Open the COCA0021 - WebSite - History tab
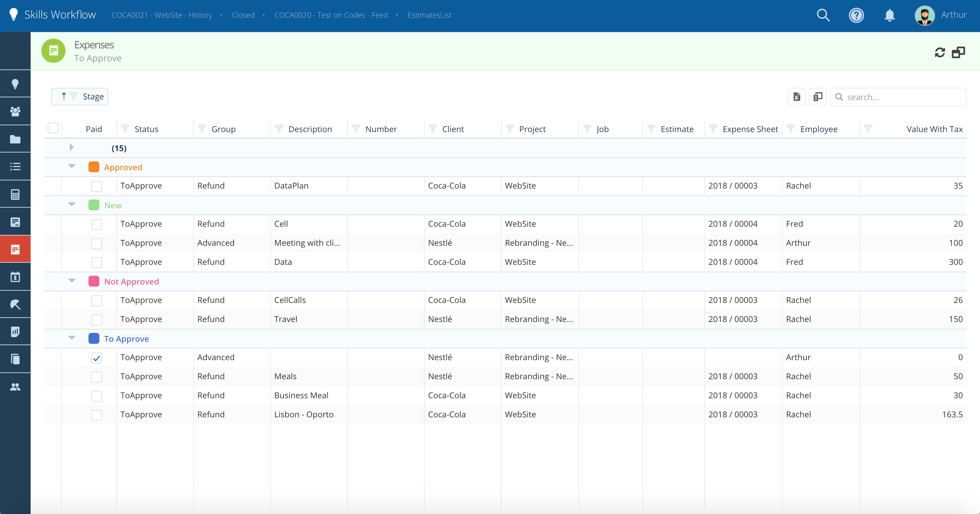Image resolution: width=980 pixels, height=514 pixels. (x=162, y=15)
